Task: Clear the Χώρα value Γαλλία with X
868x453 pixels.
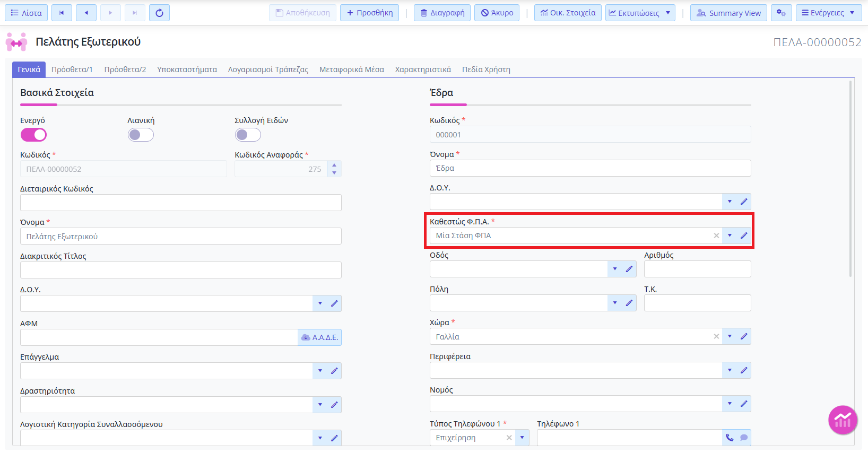Action: 716,336
